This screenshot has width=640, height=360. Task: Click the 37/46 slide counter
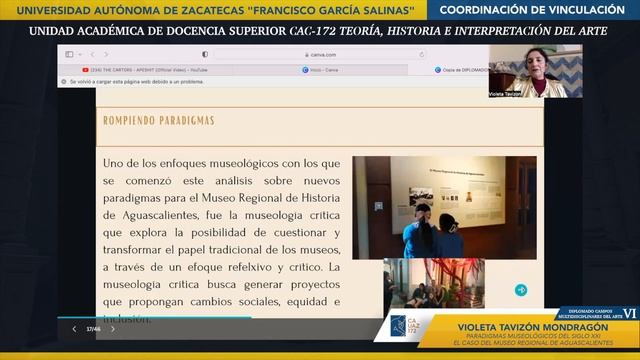point(93,329)
